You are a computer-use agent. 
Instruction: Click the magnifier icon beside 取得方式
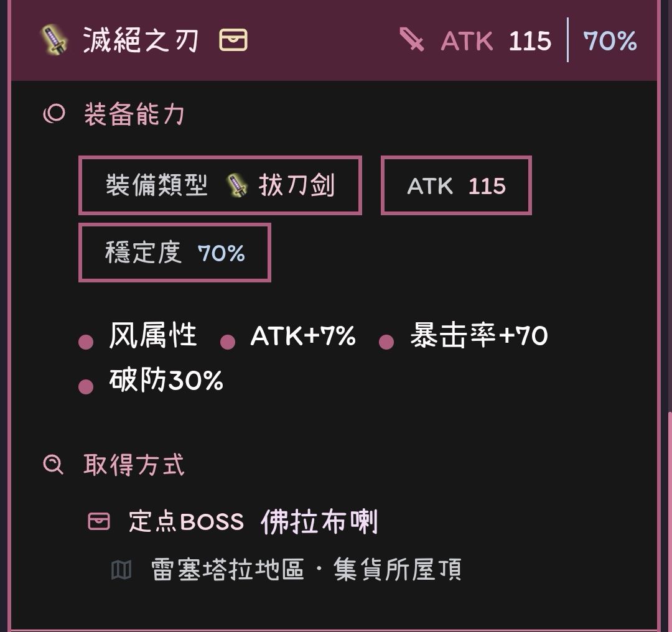point(54,464)
